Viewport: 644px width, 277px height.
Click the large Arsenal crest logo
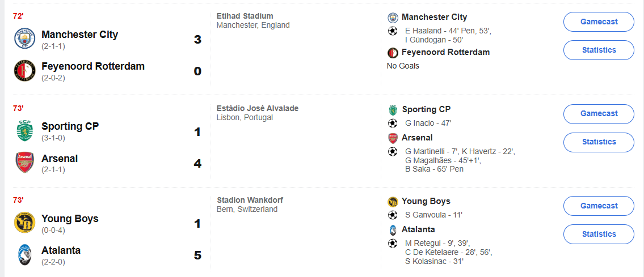click(25, 163)
